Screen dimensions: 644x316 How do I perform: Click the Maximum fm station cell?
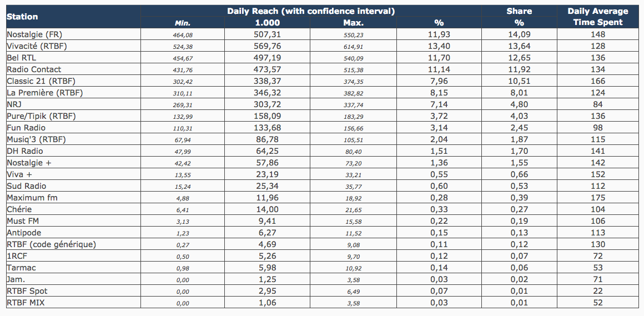coord(32,198)
